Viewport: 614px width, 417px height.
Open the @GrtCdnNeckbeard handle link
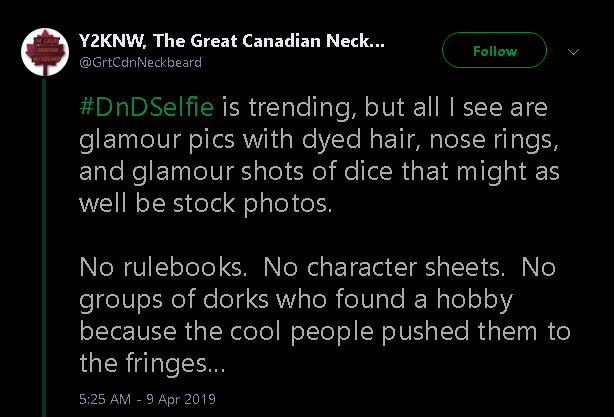pos(140,62)
